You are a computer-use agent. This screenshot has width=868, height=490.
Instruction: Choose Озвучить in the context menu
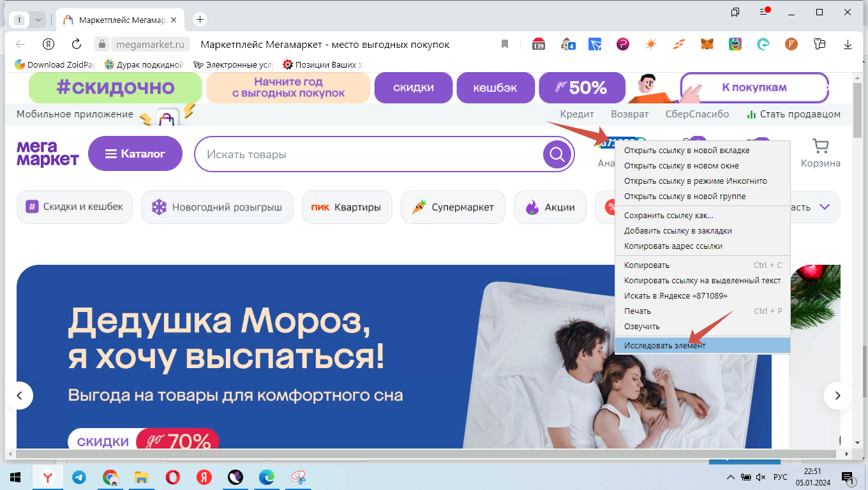point(702,327)
